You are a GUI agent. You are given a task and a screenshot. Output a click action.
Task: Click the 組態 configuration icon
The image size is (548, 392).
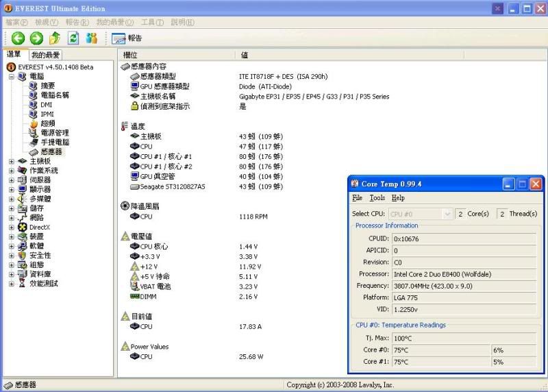[x=23, y=265]
